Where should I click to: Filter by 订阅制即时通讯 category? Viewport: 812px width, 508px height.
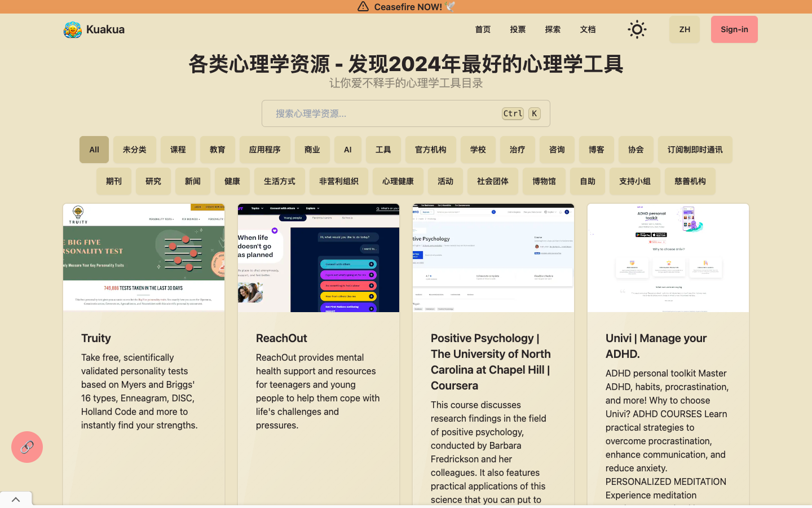pos(695,150)
